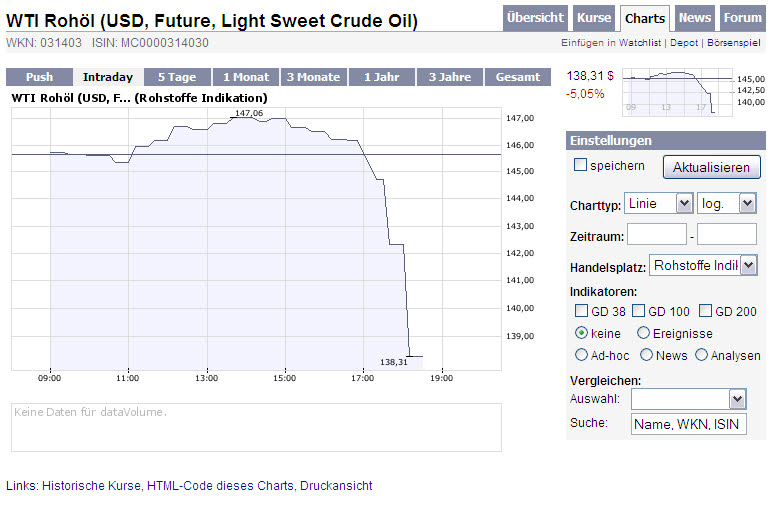Click the first Zeitraum date field

point(657,235)
